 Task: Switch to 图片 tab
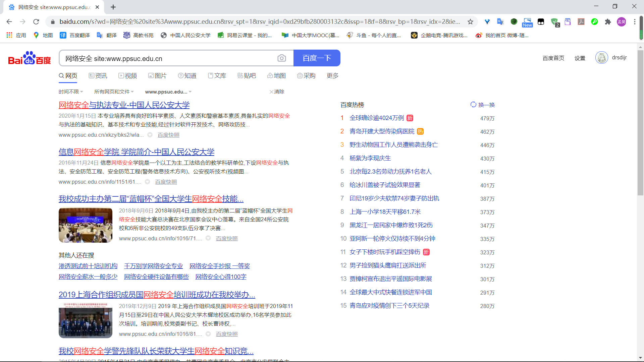pyautogui.click(x=157, y=76)
